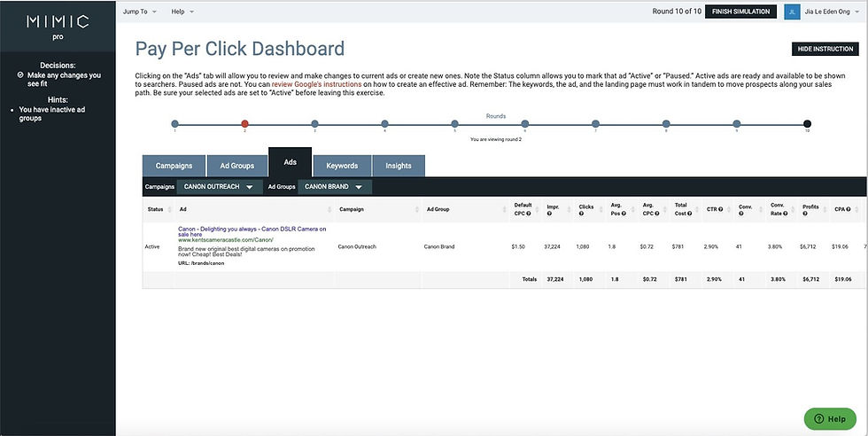This screenshot has height=436, width=868.
Task: Click the Totals label in the table footer
Action: click(530, 280)
